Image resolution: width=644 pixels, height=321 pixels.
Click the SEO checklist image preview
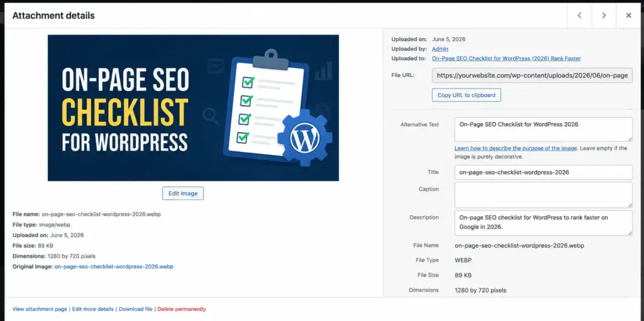(x=193, y=108)
